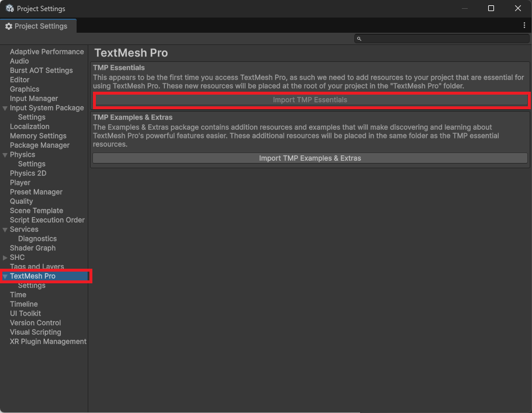Click the TextMesh Pro page title
The width and height of the screenshot is (532, 413).
coord(131,53)
